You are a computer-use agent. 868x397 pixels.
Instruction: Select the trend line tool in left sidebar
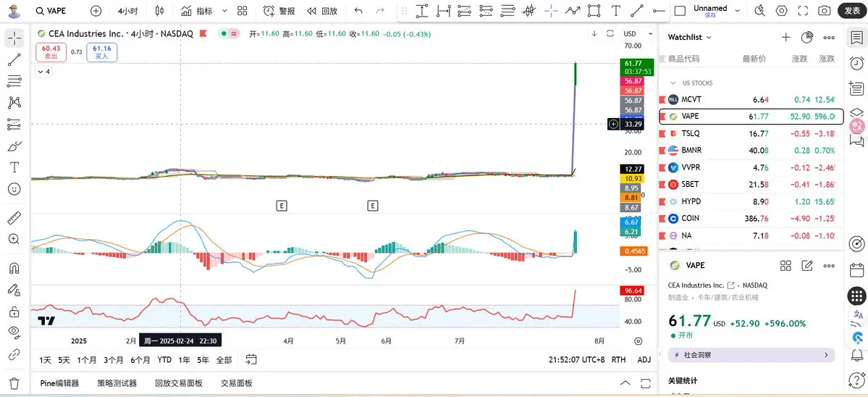[14, 60]
